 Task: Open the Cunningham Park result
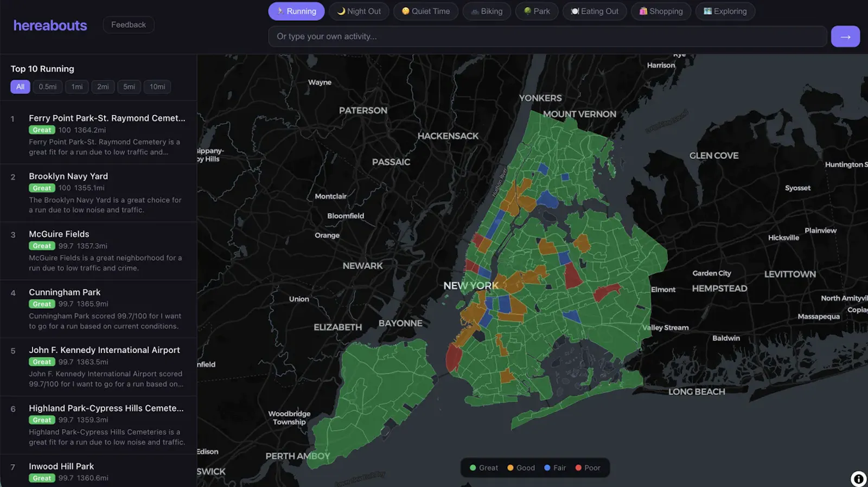coord(98,309)
